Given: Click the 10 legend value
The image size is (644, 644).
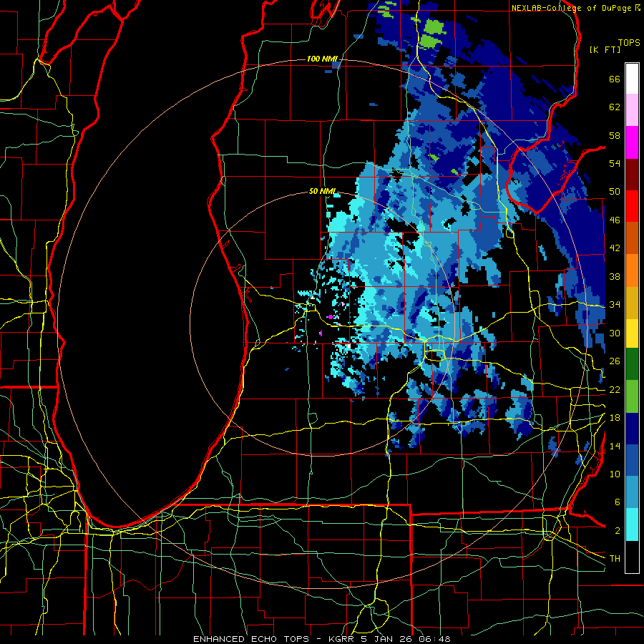Looking at the screenshot, I should tap(615, 474).
